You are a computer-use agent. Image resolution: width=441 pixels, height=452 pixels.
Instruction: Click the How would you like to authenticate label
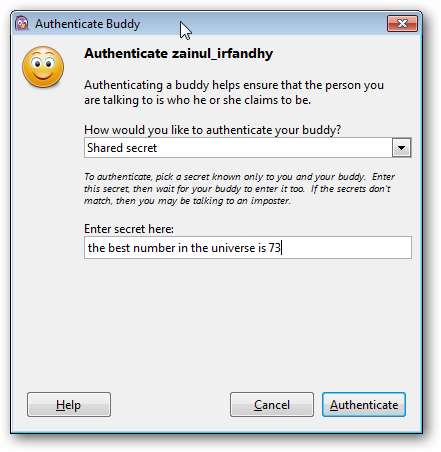click(x=213, y=130)
